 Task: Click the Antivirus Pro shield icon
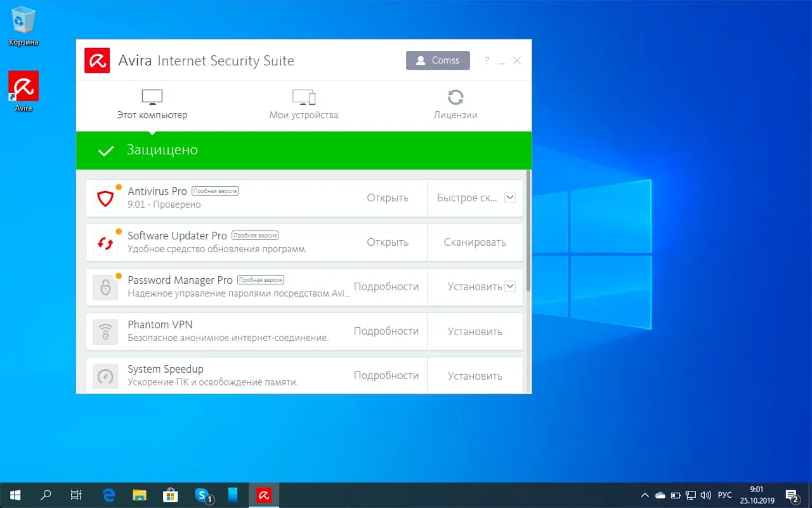point(105,198)
